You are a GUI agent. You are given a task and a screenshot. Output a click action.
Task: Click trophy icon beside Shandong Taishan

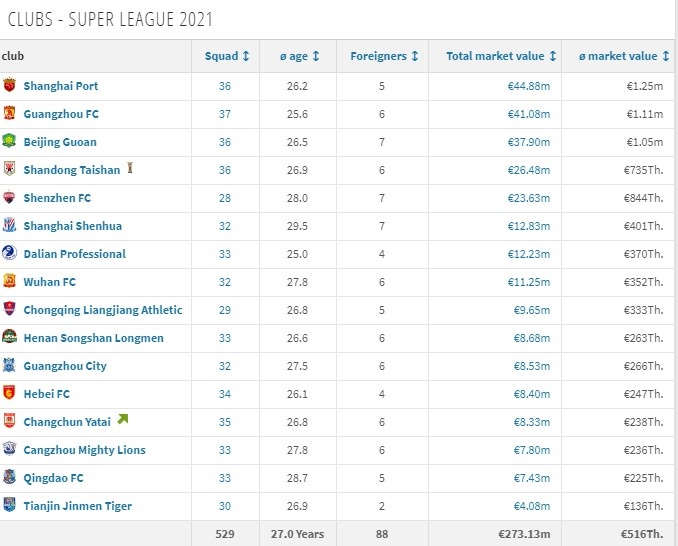point(130,168)
